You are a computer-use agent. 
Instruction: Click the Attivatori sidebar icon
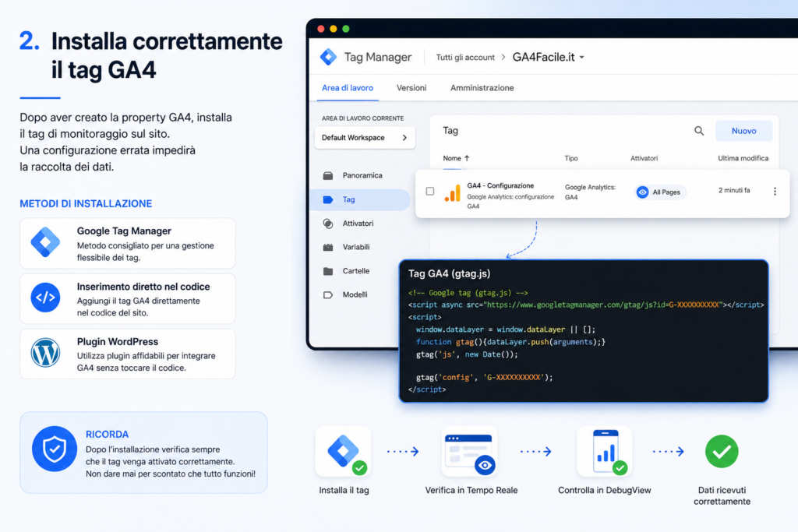tap(328, 224)
